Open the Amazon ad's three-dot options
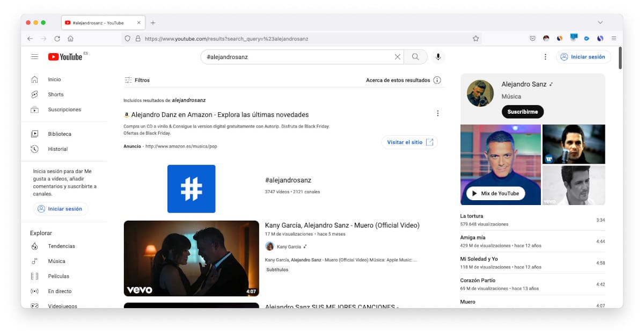 tap(438, 113)
